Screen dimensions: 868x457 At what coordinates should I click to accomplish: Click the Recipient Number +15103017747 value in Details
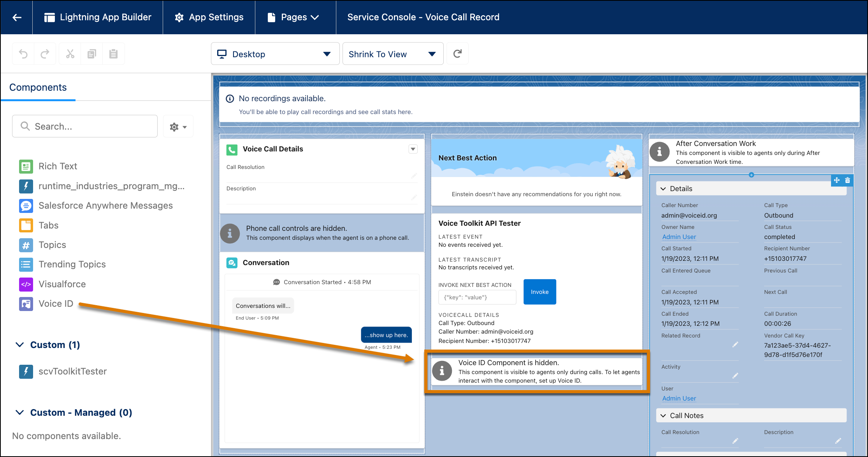785,258
